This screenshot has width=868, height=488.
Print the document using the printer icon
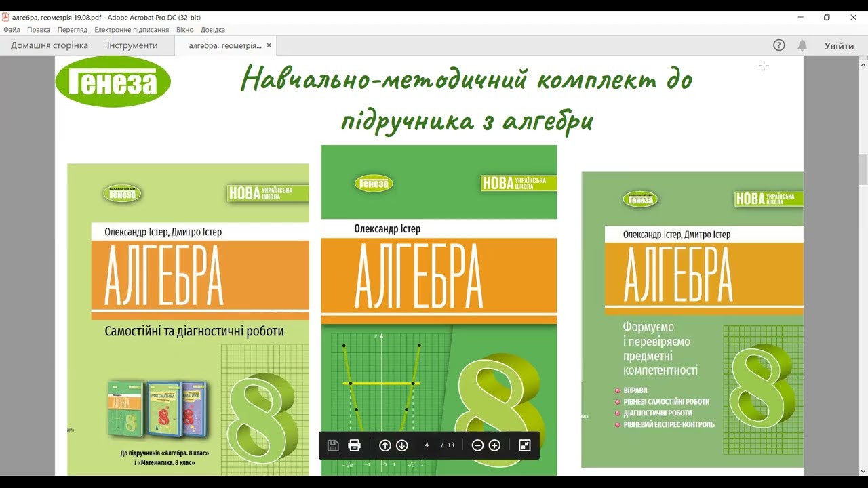[x=354, y=445]
